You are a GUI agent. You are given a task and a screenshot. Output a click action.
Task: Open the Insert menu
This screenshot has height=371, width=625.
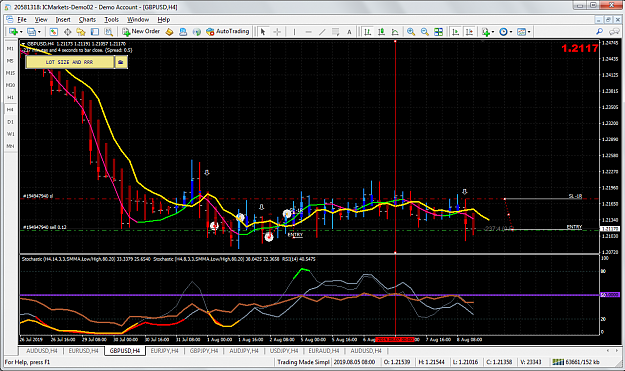(63, 20)
